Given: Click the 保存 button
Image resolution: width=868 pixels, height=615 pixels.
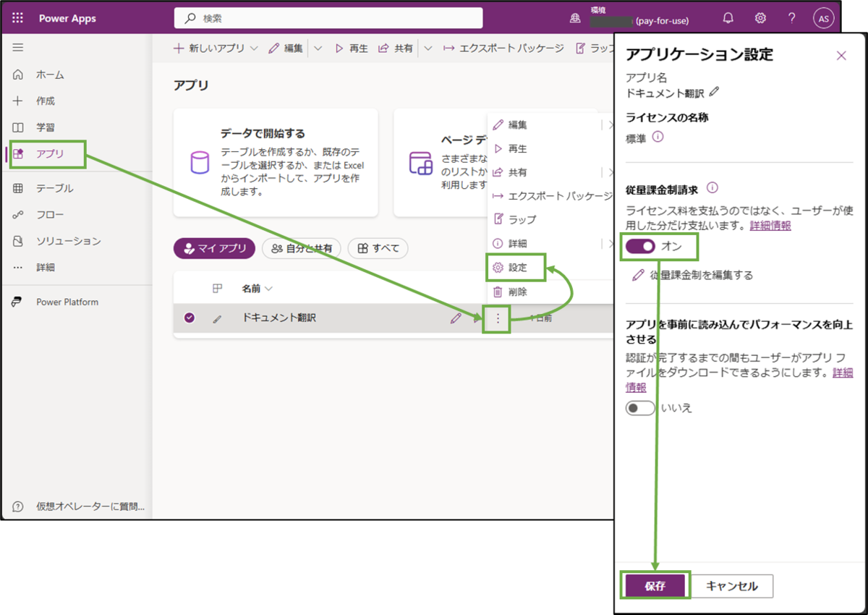Looking at the screenshot, I should tap(655, 586).
